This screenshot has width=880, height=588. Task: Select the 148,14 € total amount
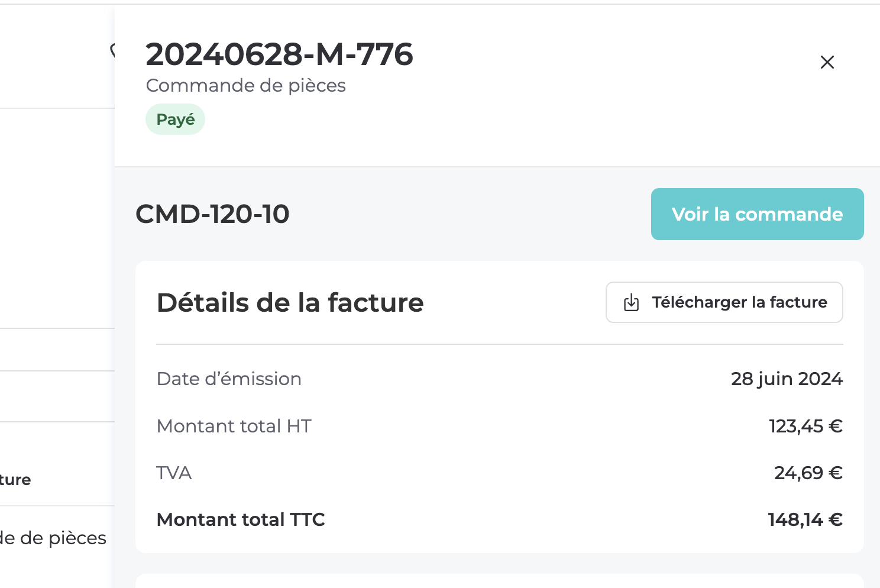click(x=805, y=519)
